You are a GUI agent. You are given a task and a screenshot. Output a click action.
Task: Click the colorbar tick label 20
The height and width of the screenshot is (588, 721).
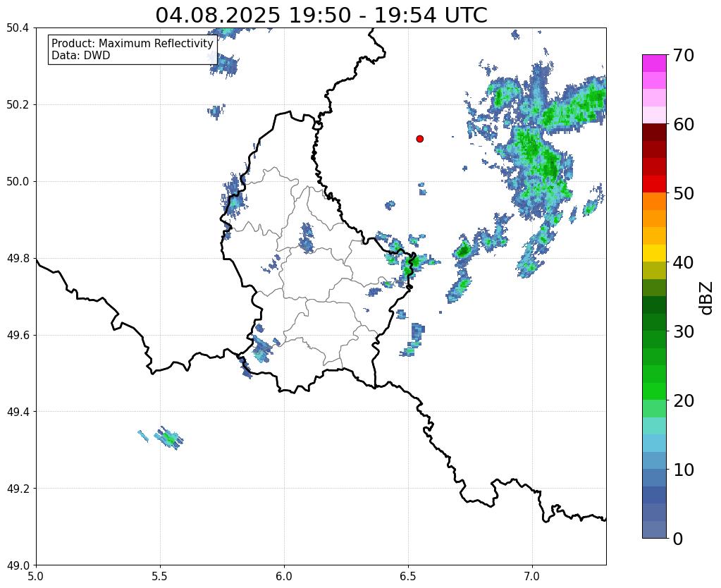[x=684, y=400]
